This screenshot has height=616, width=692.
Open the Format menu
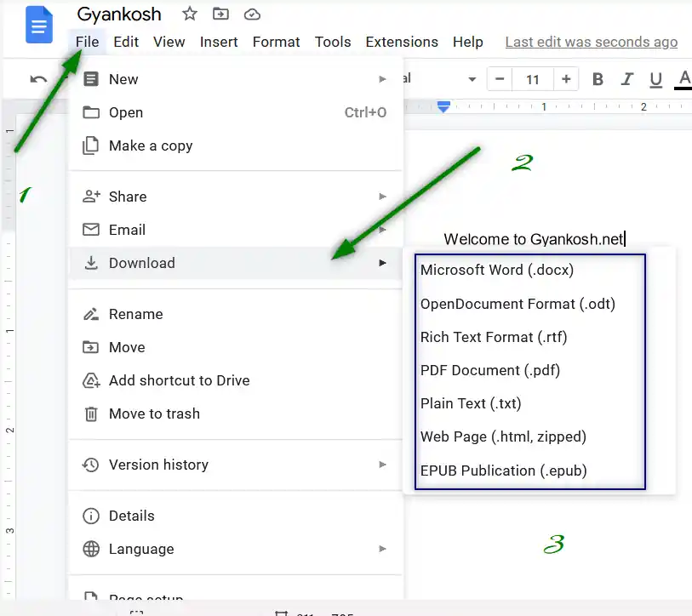(x=277, y=42)
